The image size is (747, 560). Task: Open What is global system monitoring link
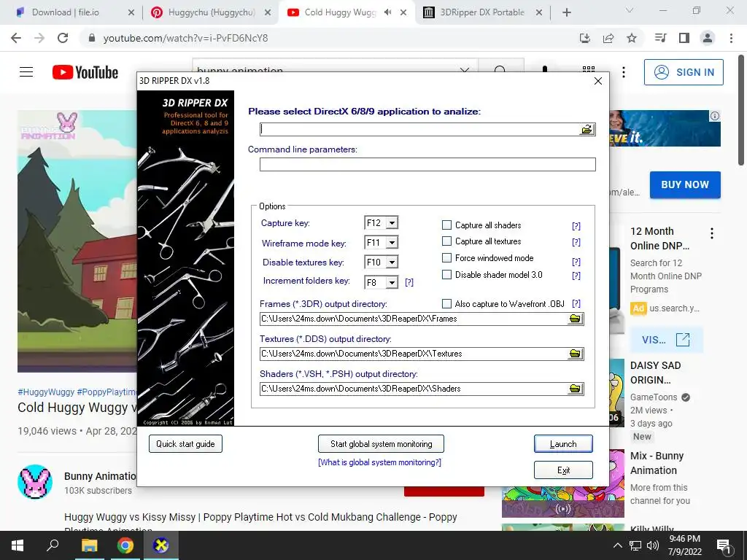coord(379,462)
